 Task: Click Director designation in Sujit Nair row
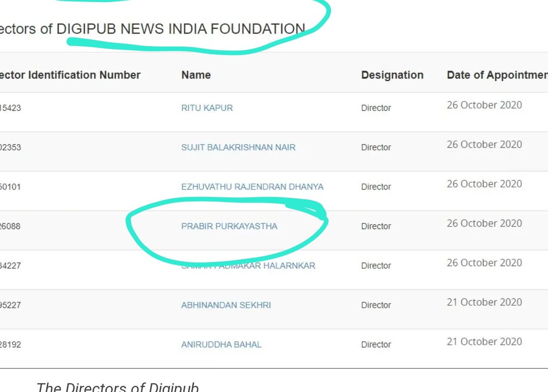pos(376,147)
